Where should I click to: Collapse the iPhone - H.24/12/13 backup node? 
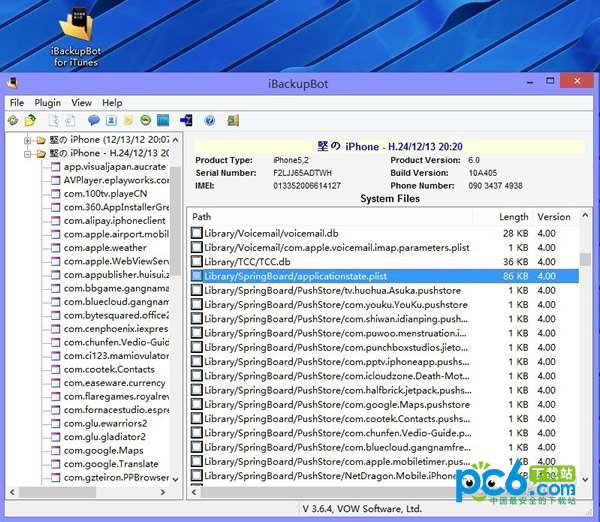click(28, 154)
